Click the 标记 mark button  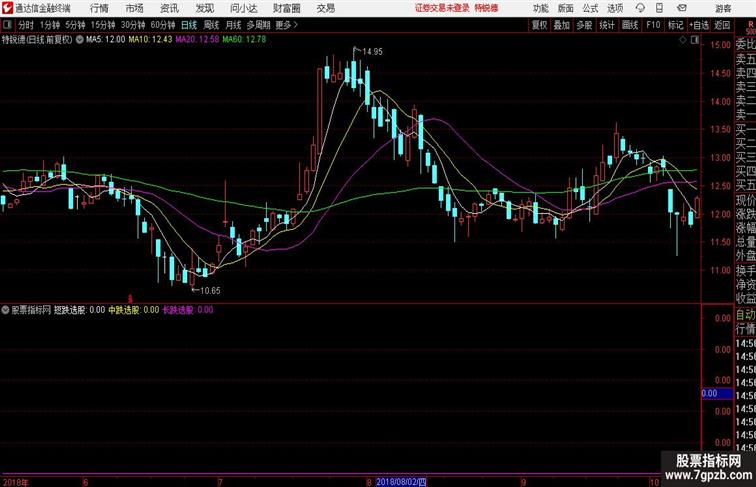(x=675, y=25)
